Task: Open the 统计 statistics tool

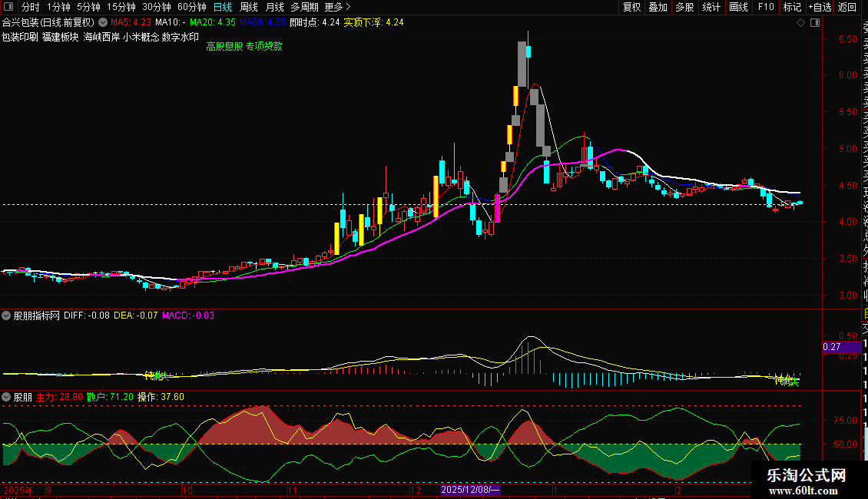Action: coord(711,7)
